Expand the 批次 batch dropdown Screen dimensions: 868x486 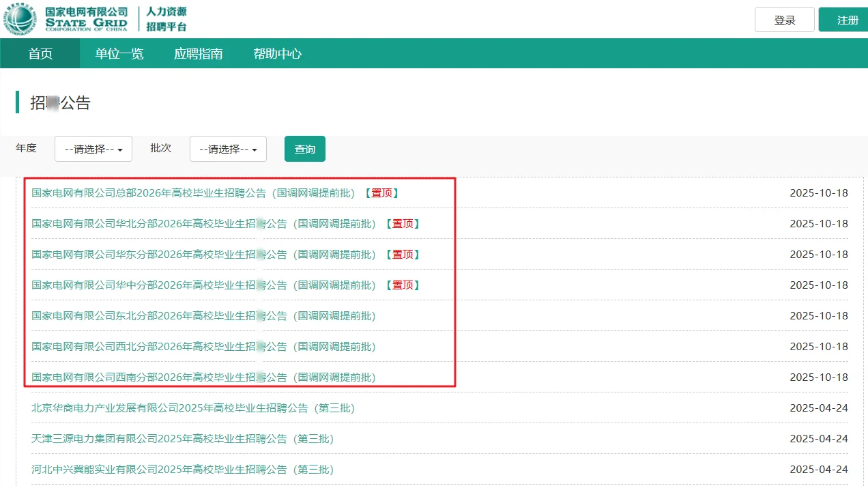click(228, 149)
